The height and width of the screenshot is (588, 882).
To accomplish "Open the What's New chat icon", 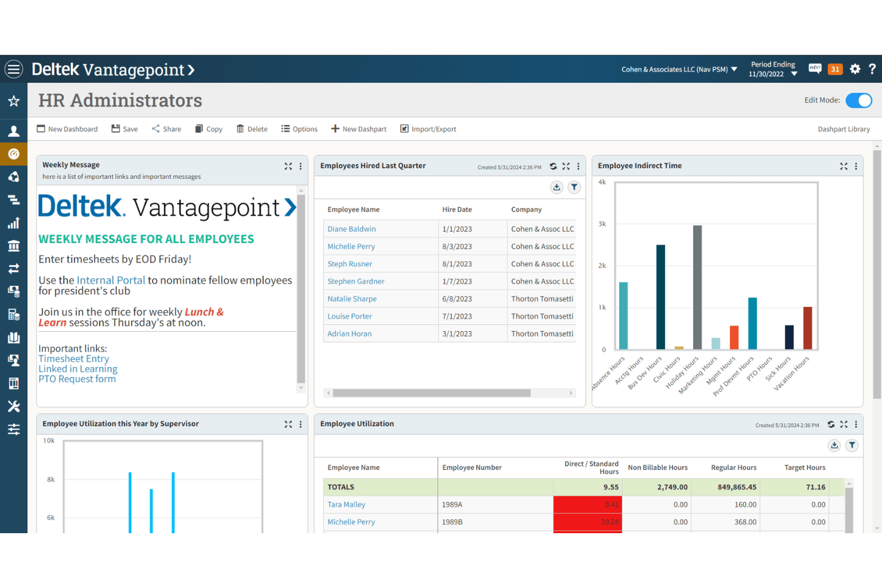I will (x=815, y=69).
